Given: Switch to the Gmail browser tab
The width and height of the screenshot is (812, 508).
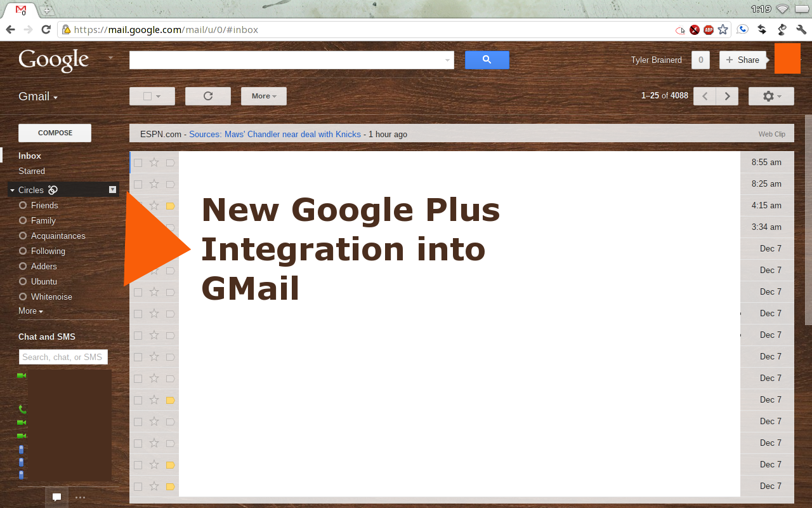Looking at the screenshot, I should 21,10.
